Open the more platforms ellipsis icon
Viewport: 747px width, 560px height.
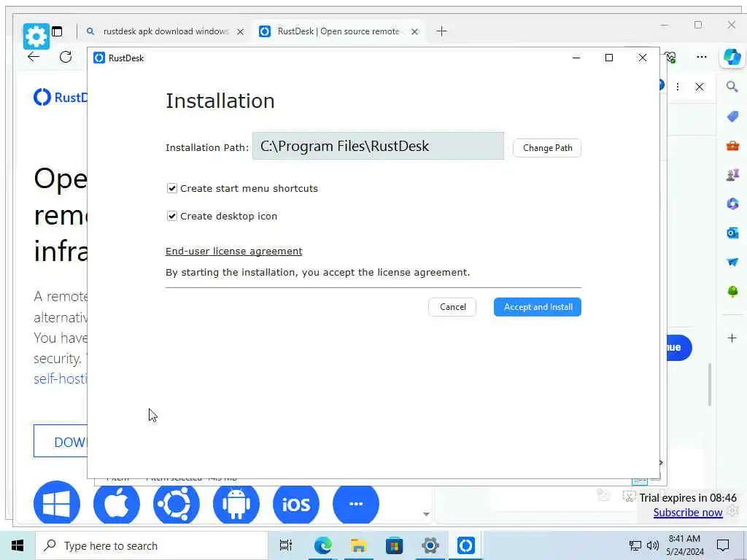click(356, 504)
